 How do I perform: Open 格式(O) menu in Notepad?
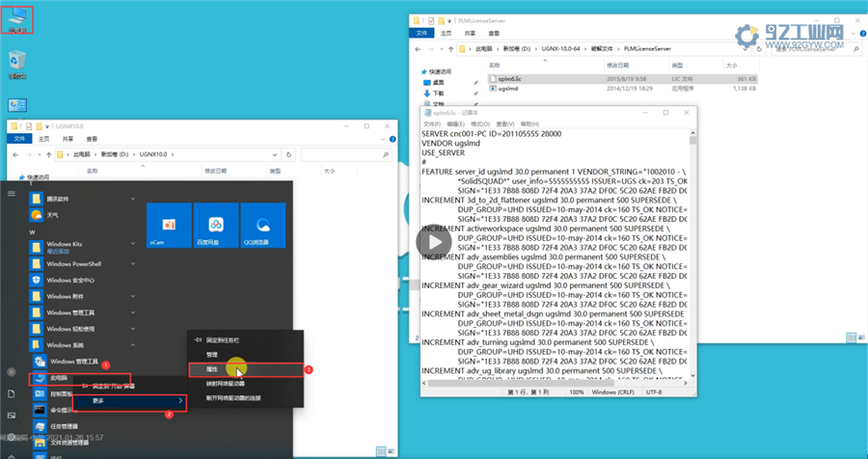pyautogui.click(x=480, y=124)
